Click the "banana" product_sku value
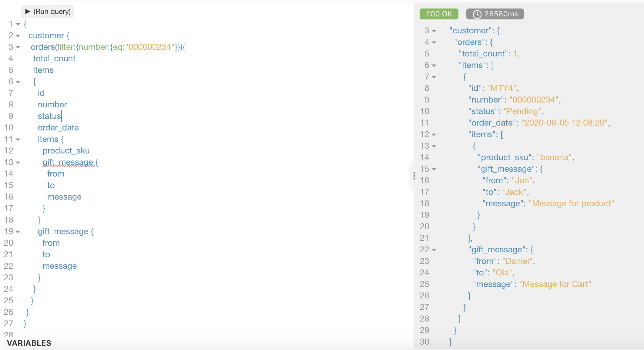The height and width of the screenshot is (350, 644). click(554, 157)
